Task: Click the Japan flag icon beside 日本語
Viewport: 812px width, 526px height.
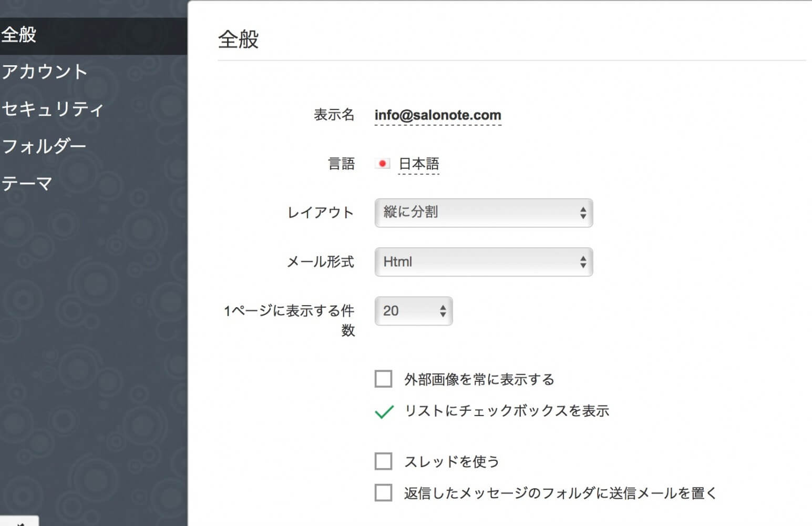Action: point(382,164)
